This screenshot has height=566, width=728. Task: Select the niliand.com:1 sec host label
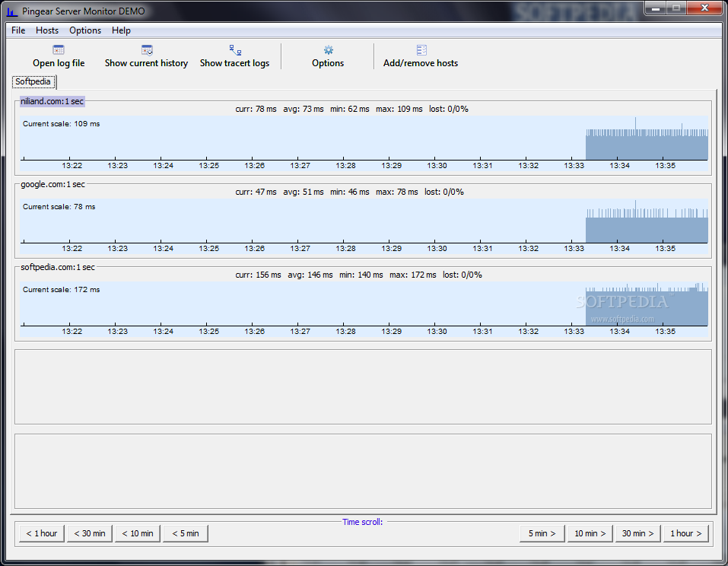click(52, 101)
